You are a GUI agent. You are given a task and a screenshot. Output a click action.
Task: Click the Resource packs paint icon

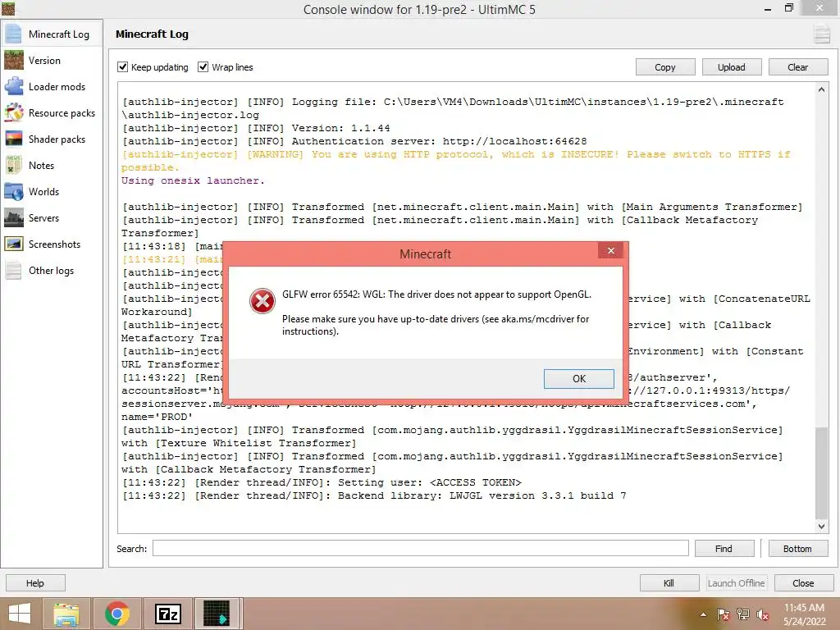coord(13,112)
